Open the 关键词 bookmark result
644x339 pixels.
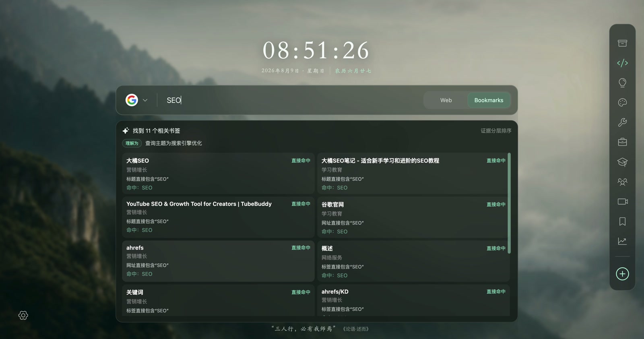coord(218,300)
